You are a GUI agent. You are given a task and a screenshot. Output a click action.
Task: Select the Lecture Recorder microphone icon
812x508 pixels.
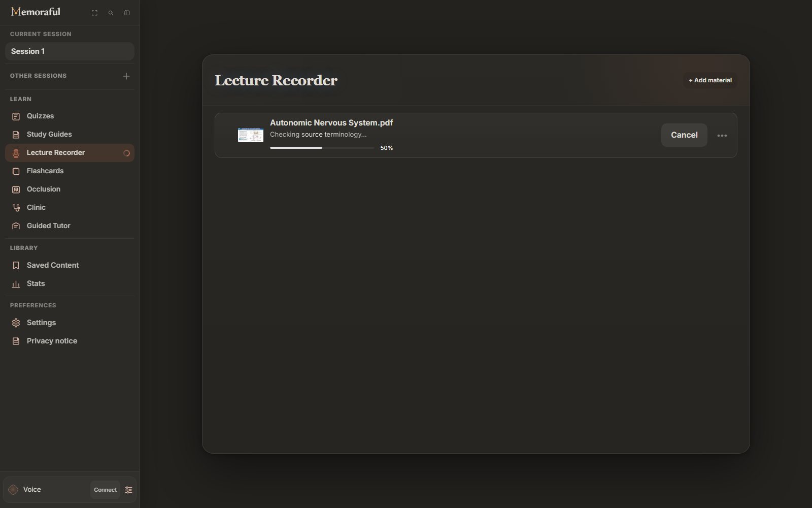16,153
